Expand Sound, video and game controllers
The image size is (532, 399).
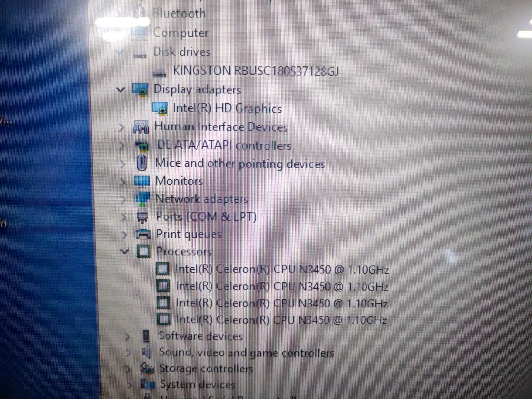[128, 353]
